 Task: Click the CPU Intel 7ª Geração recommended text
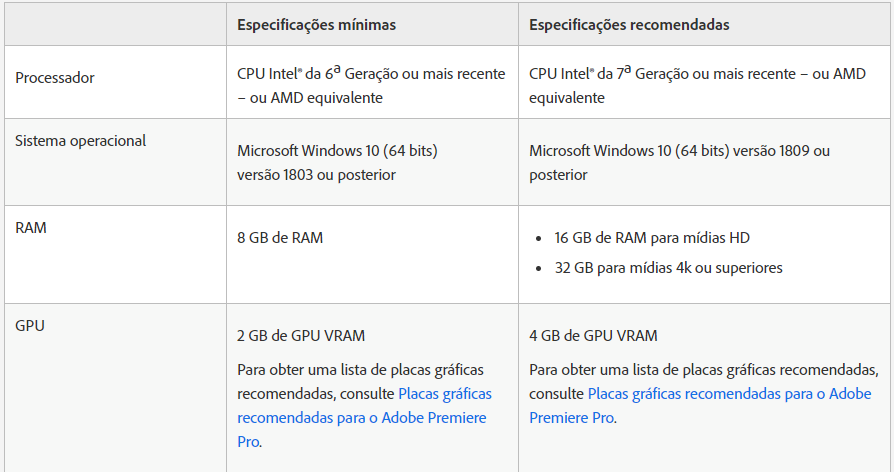tap(697, 85)
